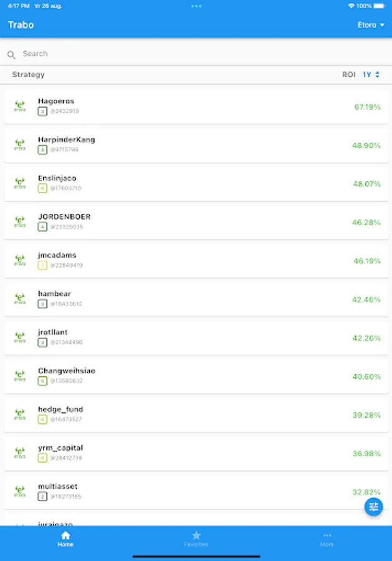Expand the Etoro platform dropdown
Image resolution: width=392 pixels, height=561 pixels.
click(x=371, y=25)
